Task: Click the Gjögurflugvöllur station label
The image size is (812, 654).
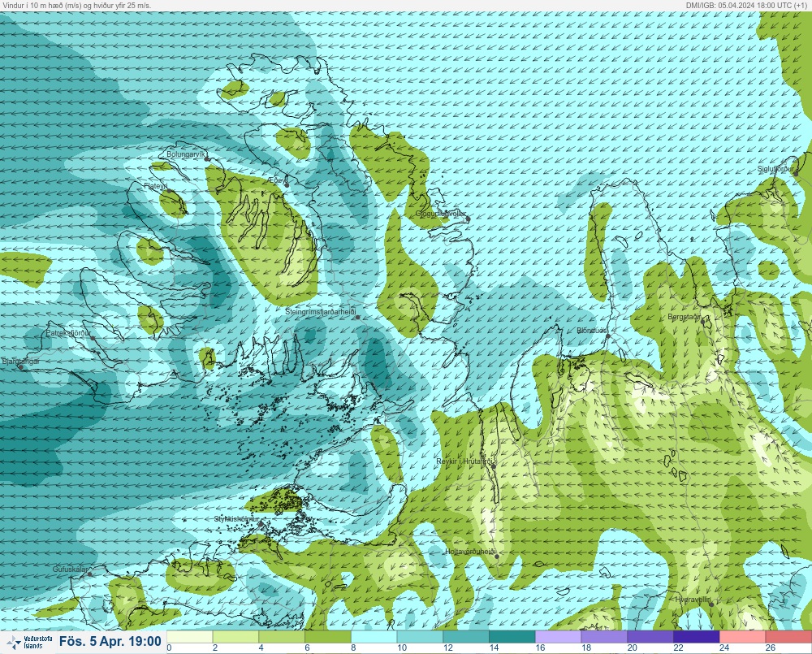Action: [x=441, y=214]
